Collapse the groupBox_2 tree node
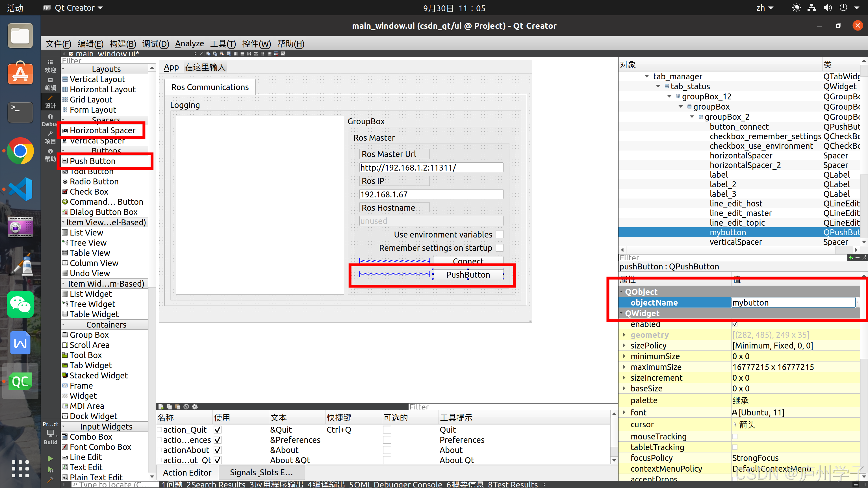The height and width of the screenshot is (488, 868). click(692, 117)
